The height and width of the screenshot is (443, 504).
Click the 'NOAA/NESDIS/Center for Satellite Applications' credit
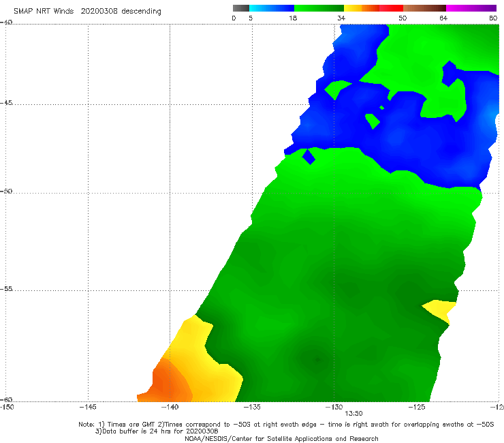pos(281,439)
